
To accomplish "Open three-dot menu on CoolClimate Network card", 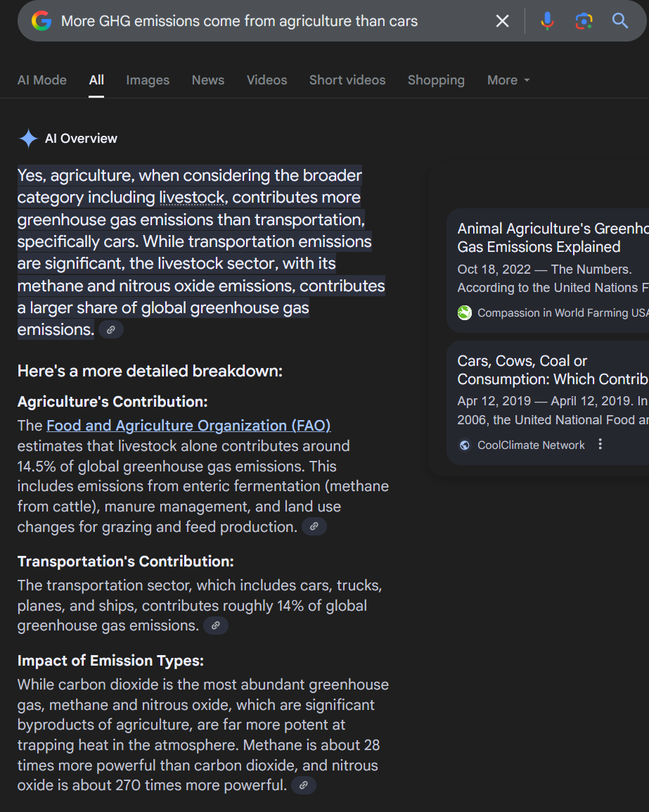I will [x=600, y=444].
